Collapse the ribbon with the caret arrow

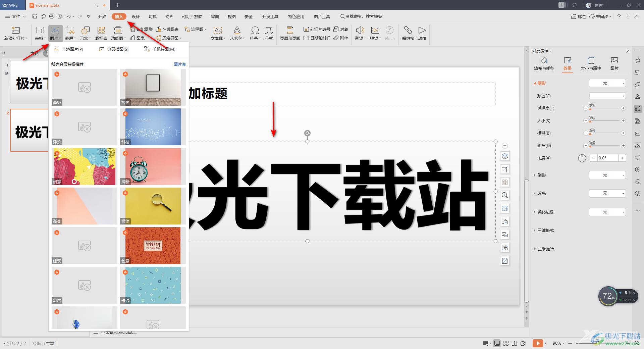(636, 16)
